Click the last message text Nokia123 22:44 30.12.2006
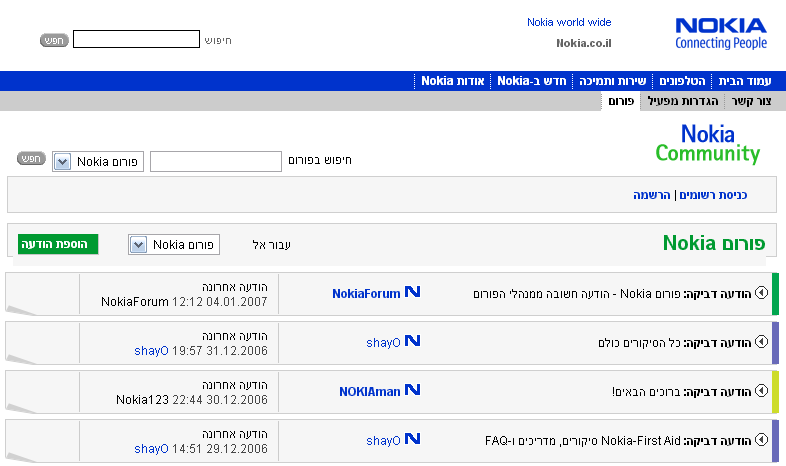The width and height of the screenshot is (786, 466). click(x=191, y=400)
